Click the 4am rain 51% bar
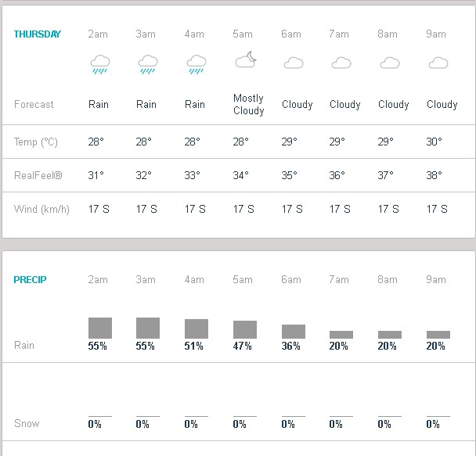This screenshot has width=476, height=456. [x=197, y=329]
